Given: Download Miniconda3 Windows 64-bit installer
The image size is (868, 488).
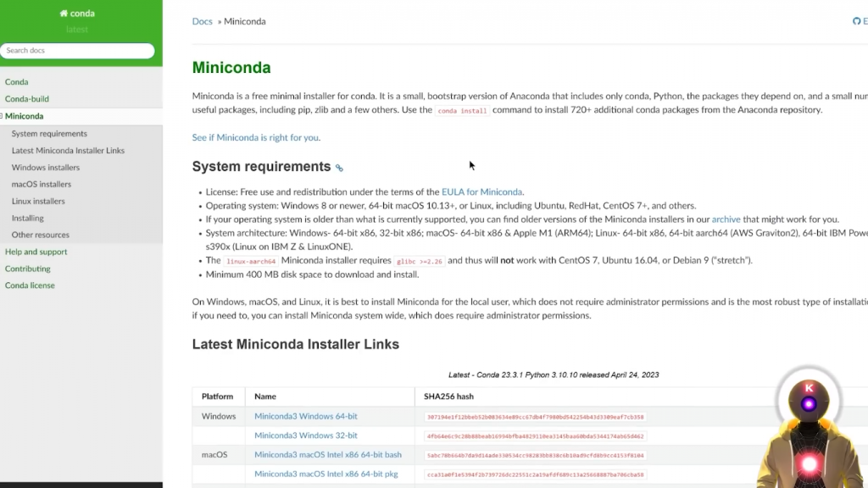Looking at the screenshot, I should pos(305,416).
